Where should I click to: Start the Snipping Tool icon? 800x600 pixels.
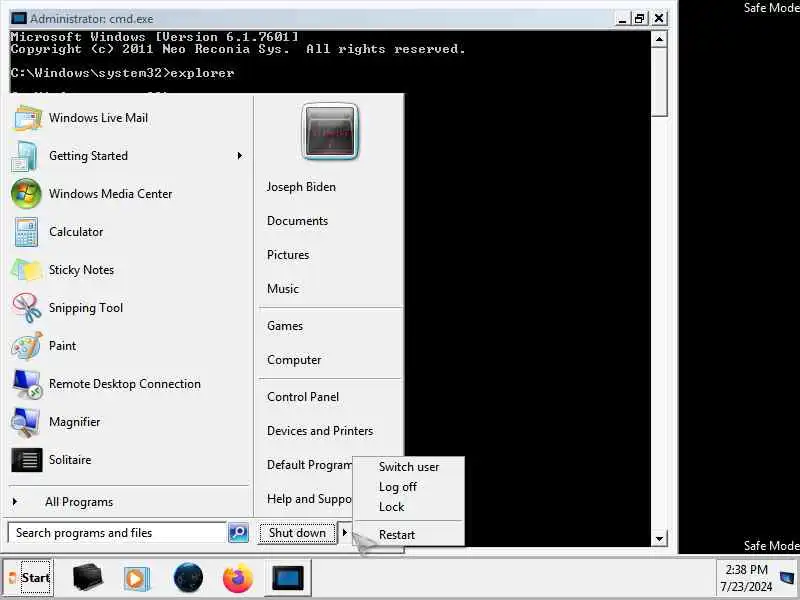27,308
